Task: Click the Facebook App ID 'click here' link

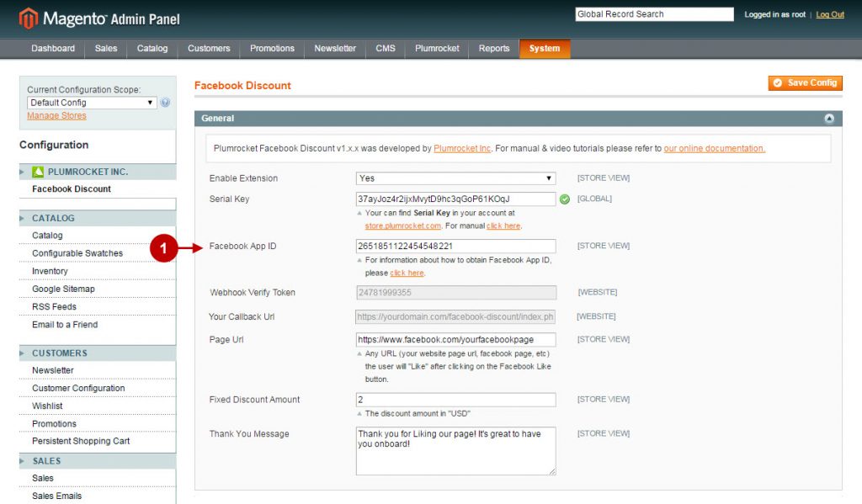Action: (407, 273)
